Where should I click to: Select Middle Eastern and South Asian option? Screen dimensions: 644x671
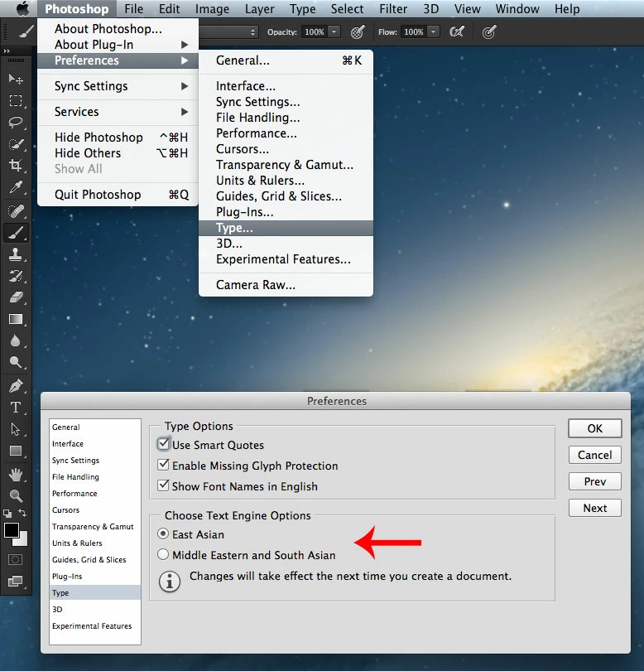162,554
